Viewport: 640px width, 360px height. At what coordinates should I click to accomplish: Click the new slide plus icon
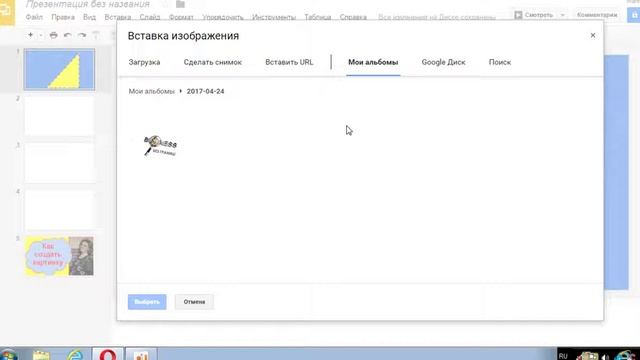click(30, 35)
